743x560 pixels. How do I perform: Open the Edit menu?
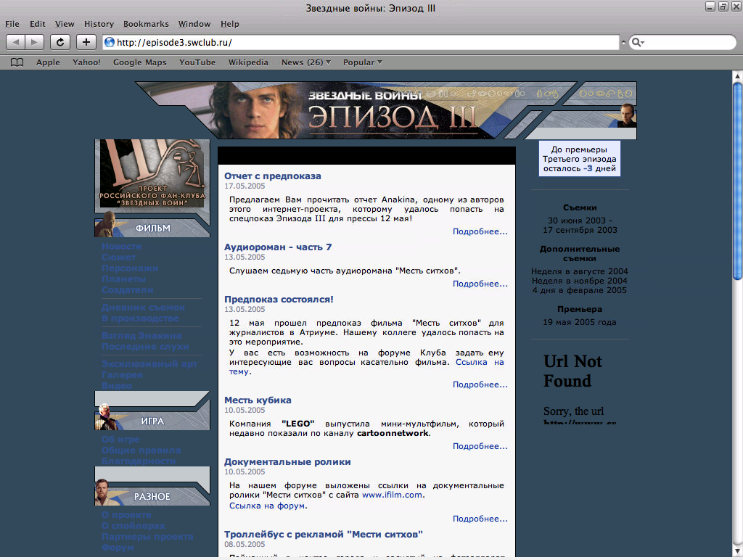point(38,24)
